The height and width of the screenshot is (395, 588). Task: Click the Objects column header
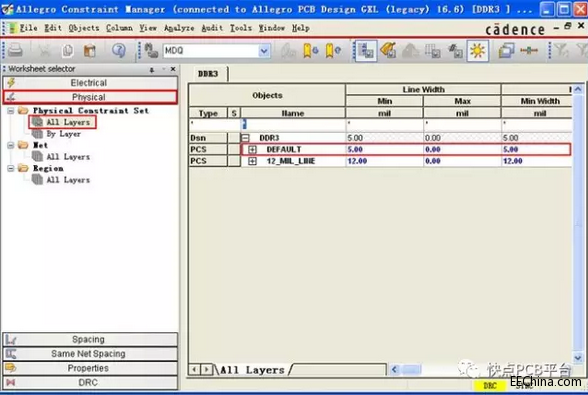tap(267, 96)
